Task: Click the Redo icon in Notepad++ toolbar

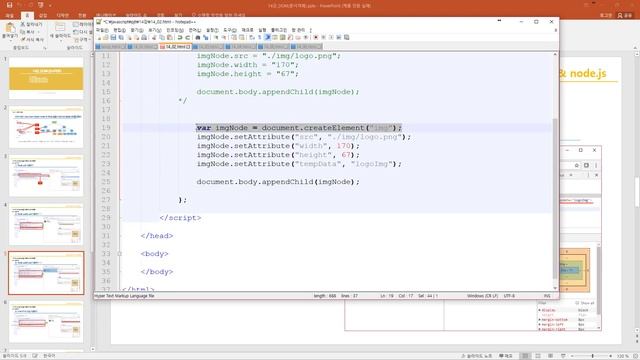Action: click(x=188, y=38)
